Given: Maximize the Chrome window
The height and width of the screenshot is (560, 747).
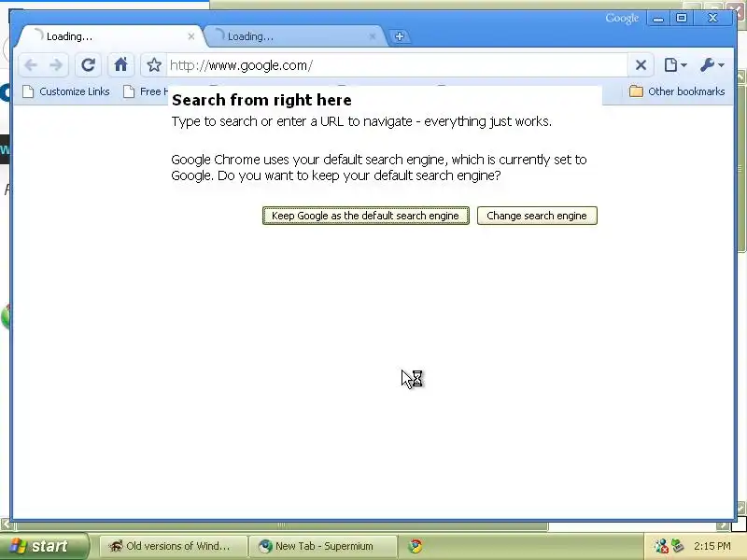Looking at the screenshot, I should (682, 19).
